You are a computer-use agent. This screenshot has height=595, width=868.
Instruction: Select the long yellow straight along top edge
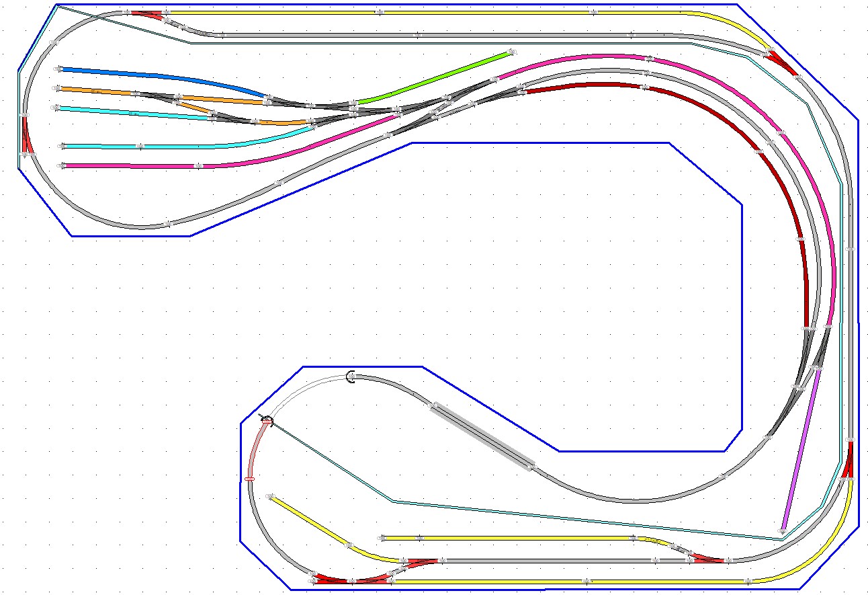[x=430, y=12]
